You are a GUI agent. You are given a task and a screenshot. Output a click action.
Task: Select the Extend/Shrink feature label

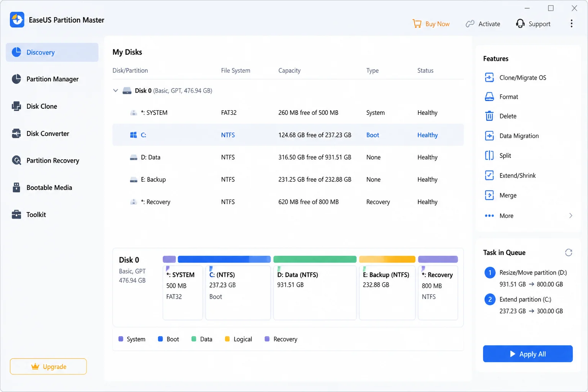[x=518, y=175]
